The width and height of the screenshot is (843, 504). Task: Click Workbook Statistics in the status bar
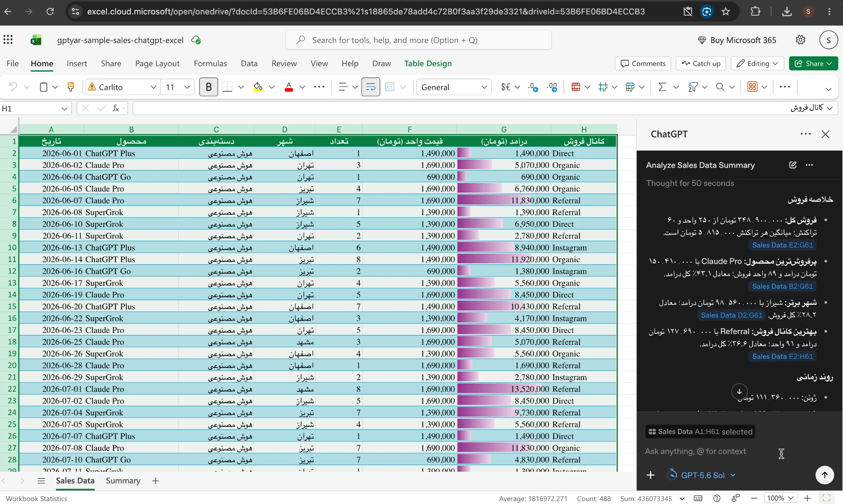coord(37,498)
